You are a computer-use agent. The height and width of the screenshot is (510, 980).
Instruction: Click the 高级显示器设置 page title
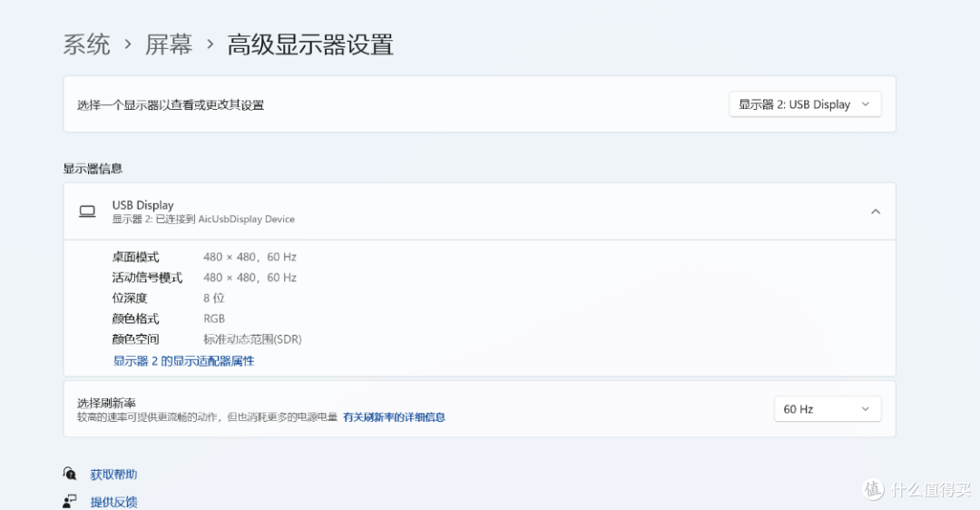click(x=310, y=45)
